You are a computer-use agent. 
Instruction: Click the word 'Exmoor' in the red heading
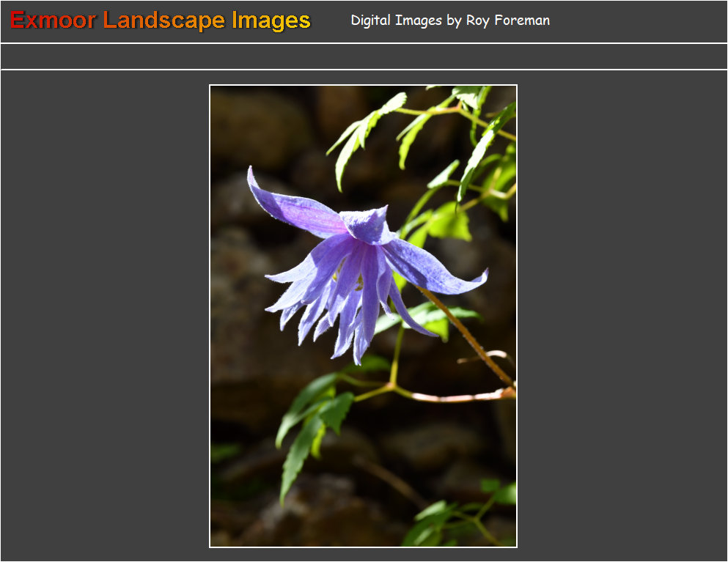coord(53,21)
